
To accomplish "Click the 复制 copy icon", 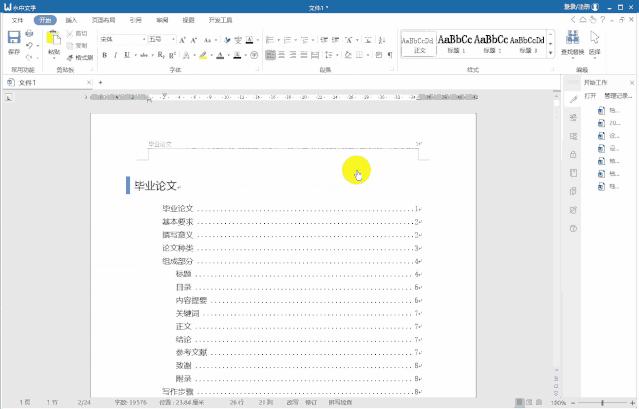I will coord(70,46).
